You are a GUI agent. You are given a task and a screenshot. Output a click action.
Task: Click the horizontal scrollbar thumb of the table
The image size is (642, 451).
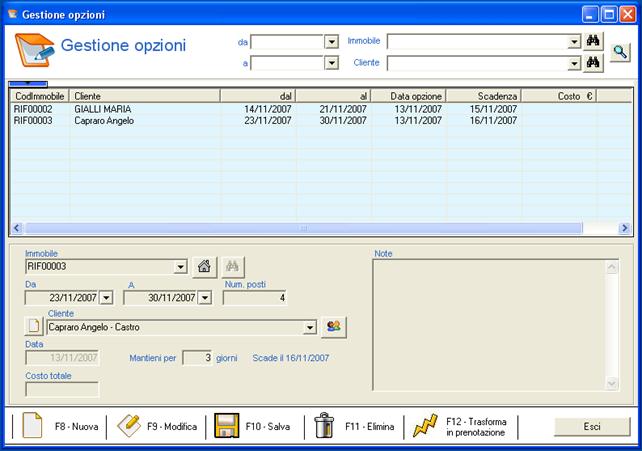[303, 228]
